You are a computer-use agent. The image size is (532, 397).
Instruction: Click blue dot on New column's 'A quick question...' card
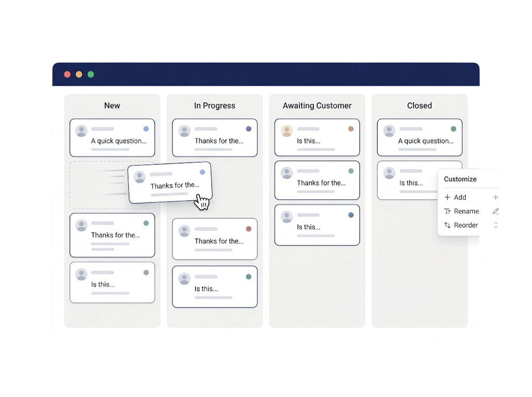[146, 129]
